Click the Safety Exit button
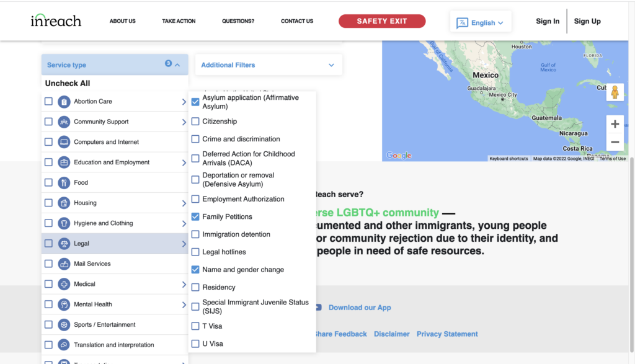 click(382, 21)
